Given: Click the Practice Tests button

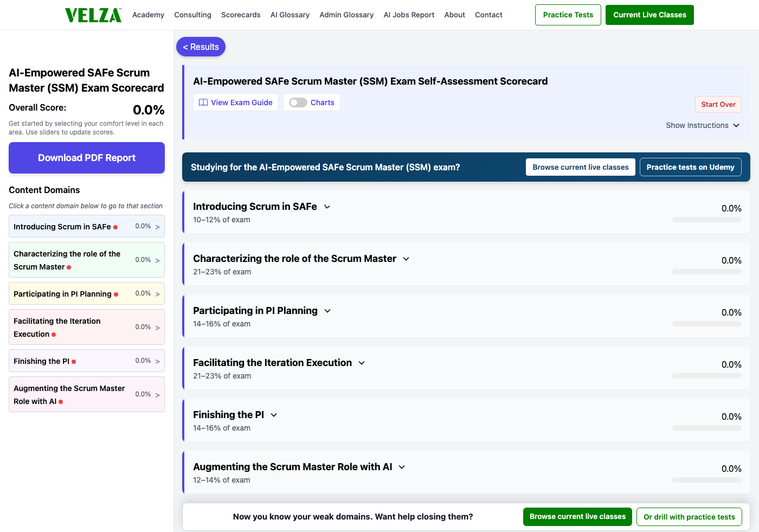Looking at the screenshot, I should [x=568, y=15].
